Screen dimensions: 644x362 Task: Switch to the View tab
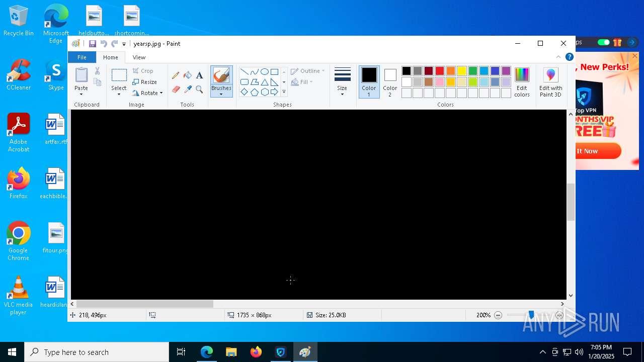point(139,57)
